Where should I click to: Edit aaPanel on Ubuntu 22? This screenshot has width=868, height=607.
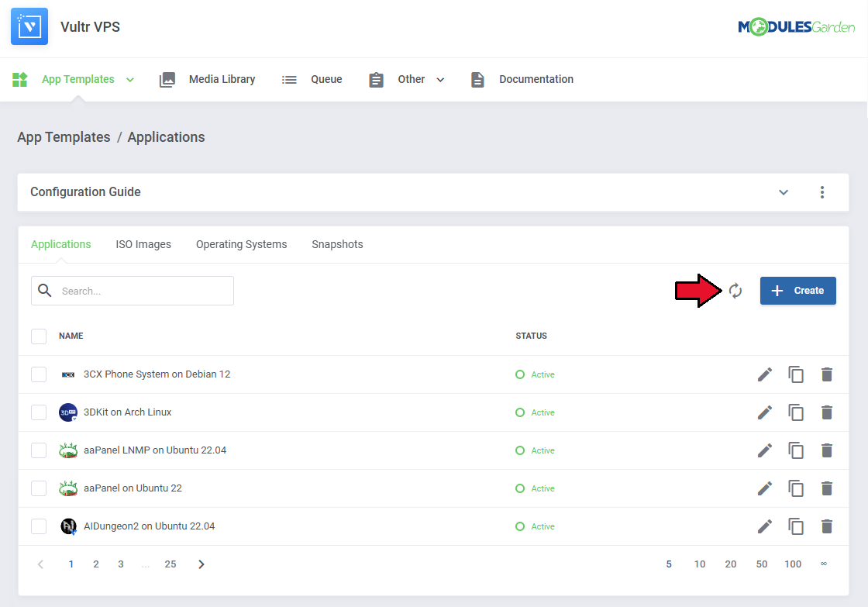[x=764, y=488]
